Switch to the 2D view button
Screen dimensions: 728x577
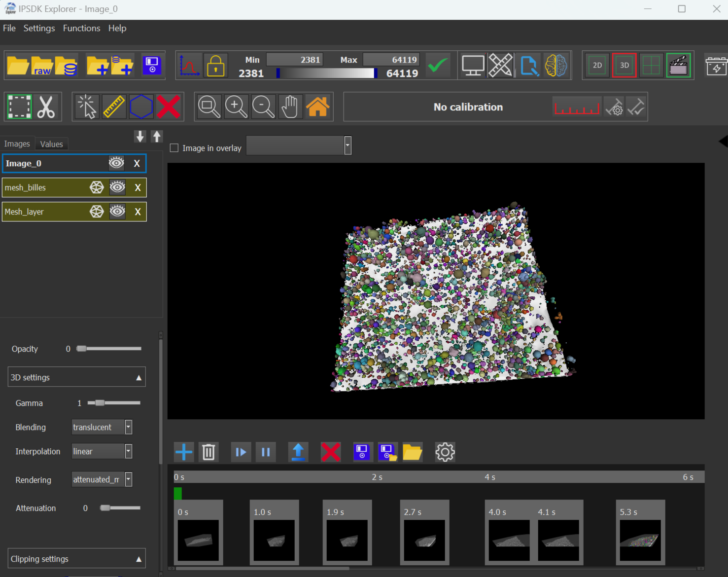597,66
